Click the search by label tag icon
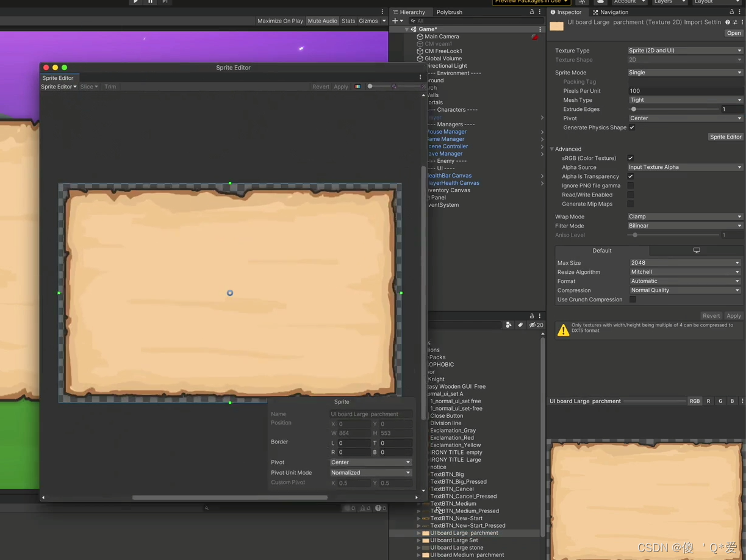This screenshot has width=746, height=560. [x=520, y=325]
